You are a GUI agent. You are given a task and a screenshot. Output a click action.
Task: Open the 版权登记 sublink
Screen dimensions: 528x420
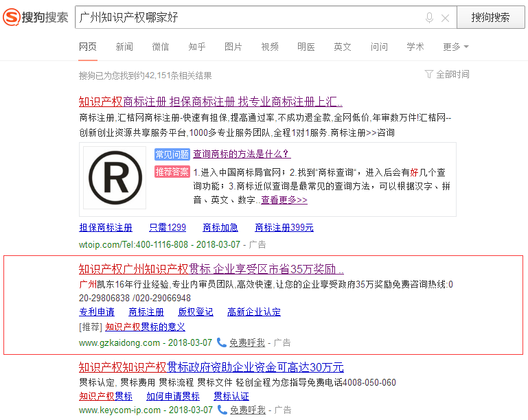click(196, 312)
